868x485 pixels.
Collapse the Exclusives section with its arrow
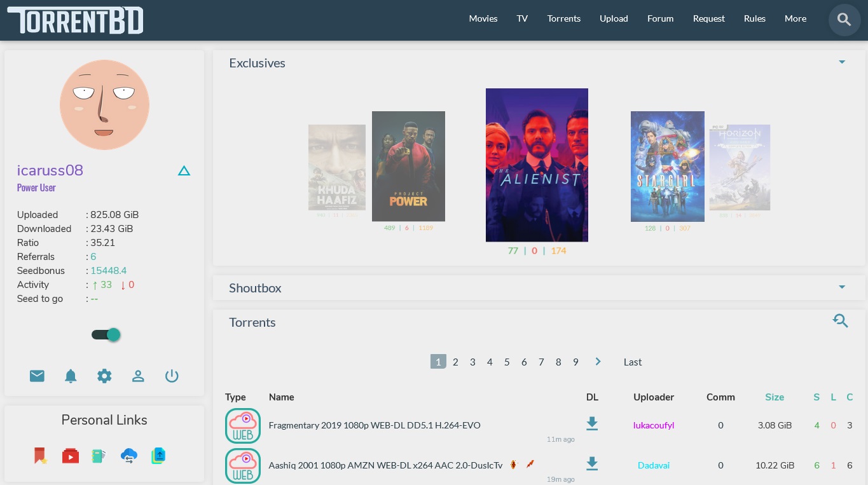pyautogui.click(x=841, y=62)
